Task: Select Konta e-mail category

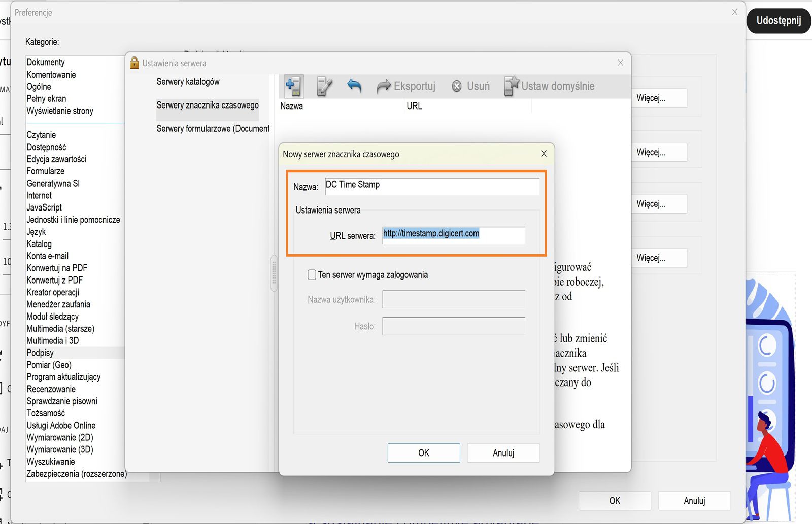Action: pyautogui.click(x=48, y=256)
